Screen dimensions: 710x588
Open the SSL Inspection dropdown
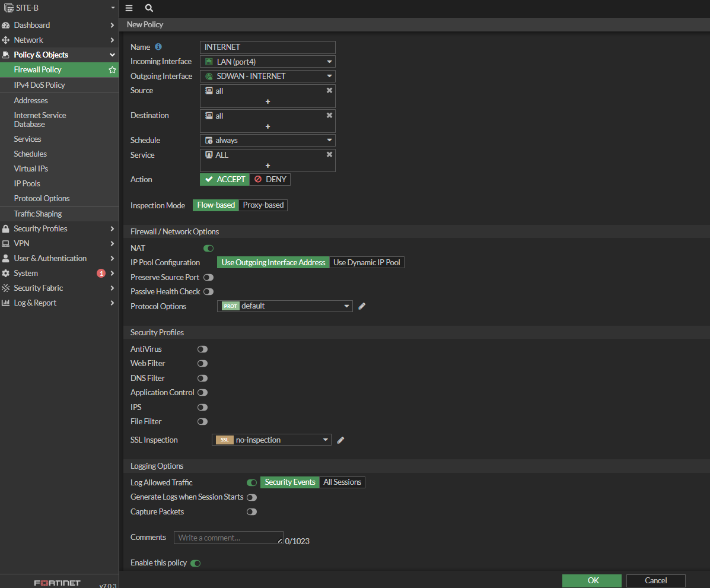tap(271, 440)
